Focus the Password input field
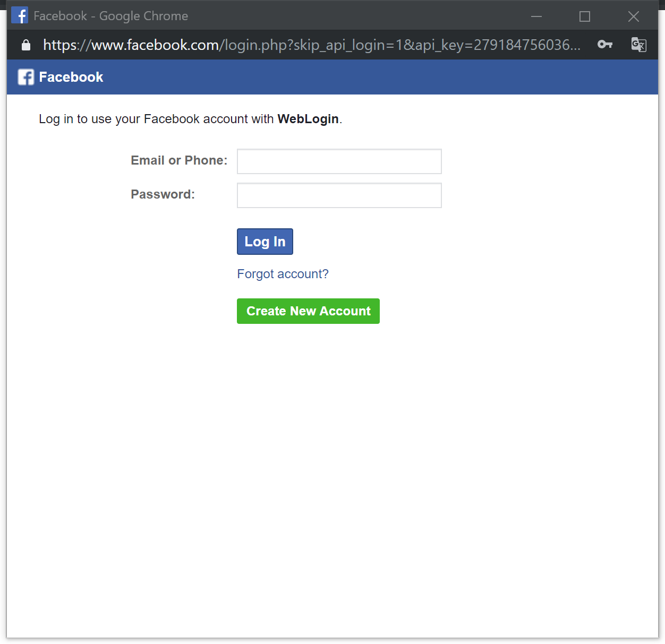 pyautogui.click(x=339, y=195)
